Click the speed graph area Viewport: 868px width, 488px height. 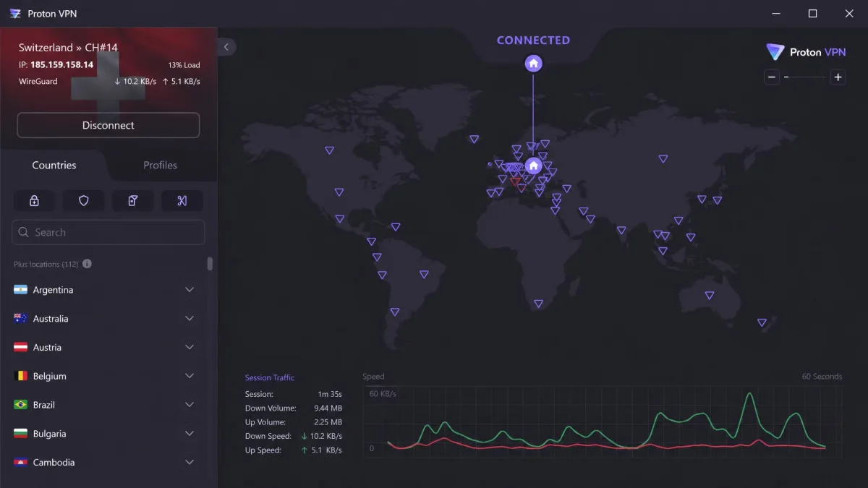[x=603, y=421]
